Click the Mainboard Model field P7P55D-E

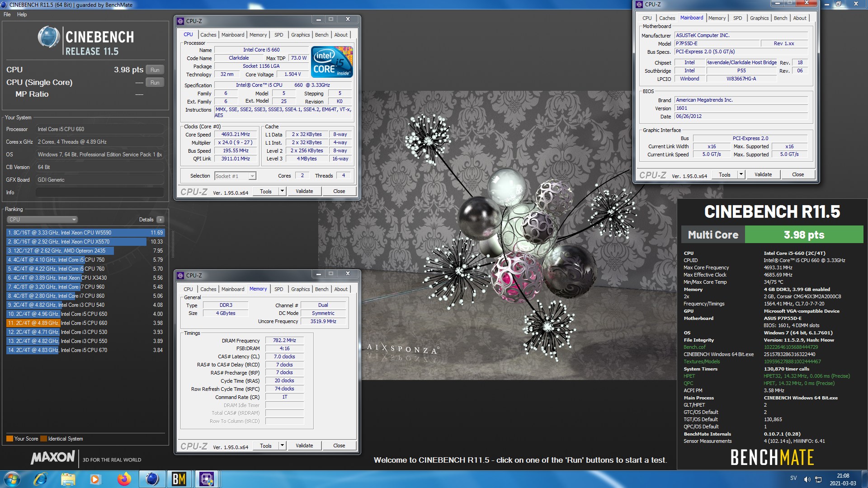click(717, 44)
